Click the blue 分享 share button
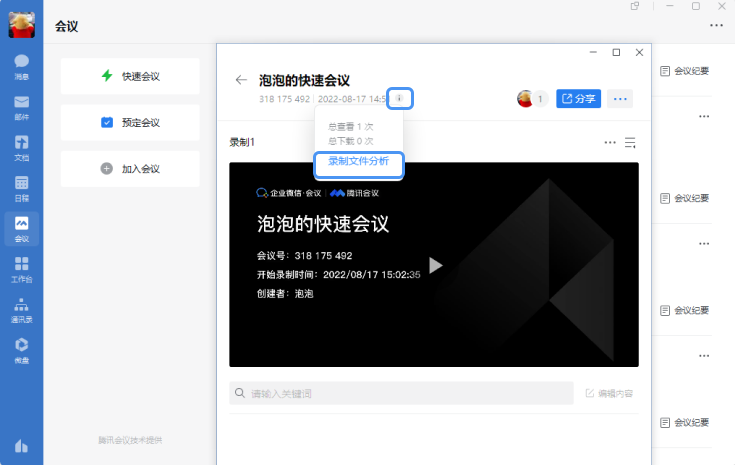The image size is (735, 465). (x=577, y=98)
